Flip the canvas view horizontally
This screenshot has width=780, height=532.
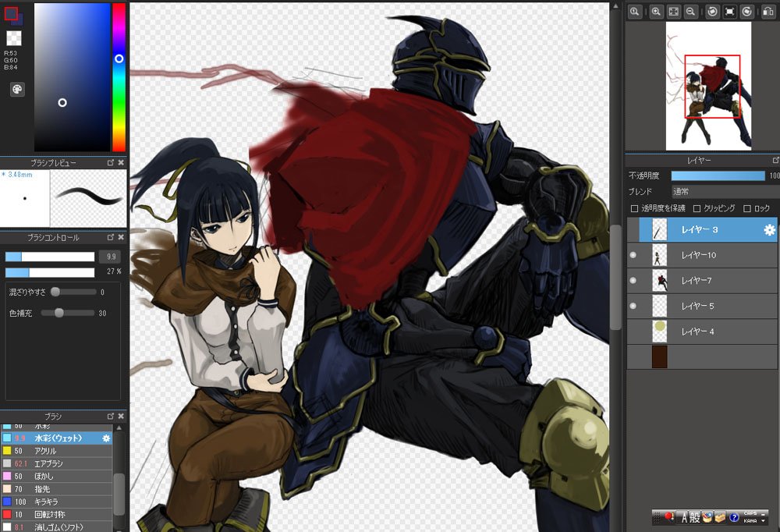point(768,12)
